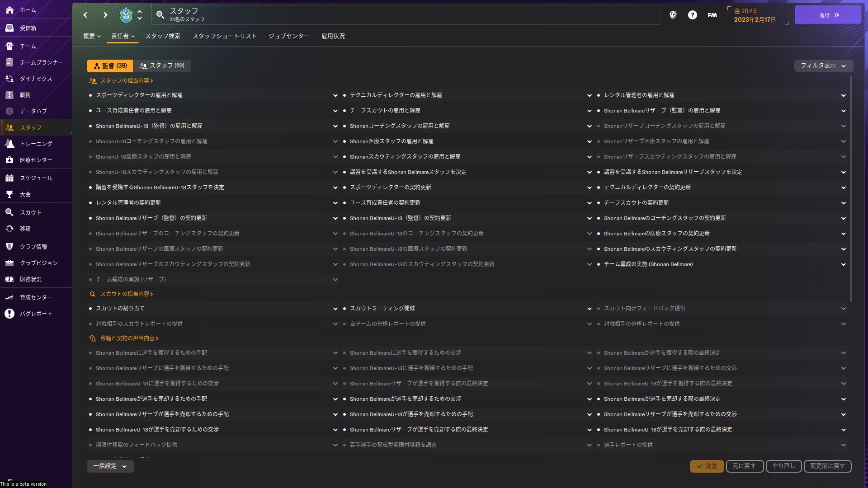Image resolution: width=868 pixels, height=488 pixels.
Task: Open the フィルタ表示 dropdown
Action: [x=823, y=66]
